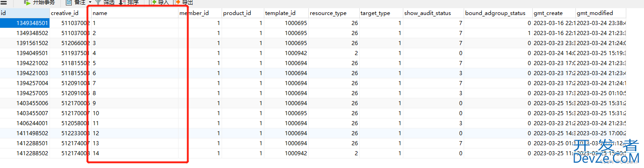Click name cell with value 14
This screenshot has width=644, height=168.
(x=134, y=153)
